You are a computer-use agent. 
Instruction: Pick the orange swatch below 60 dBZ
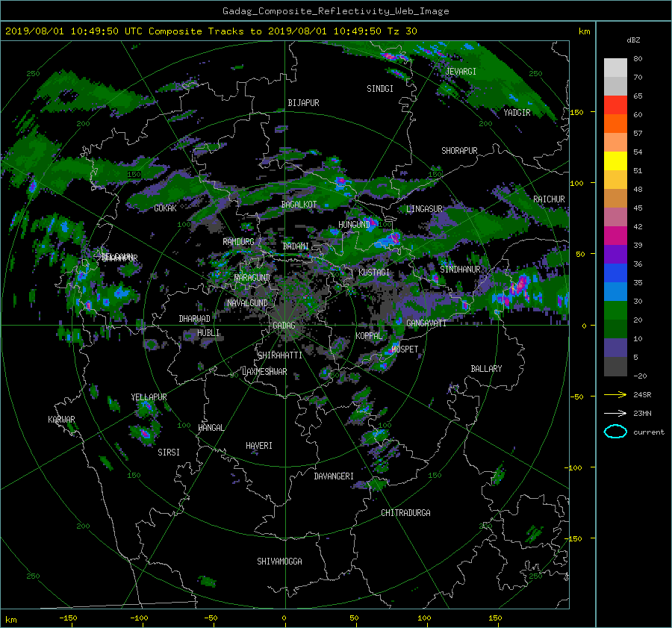point(615,123)
